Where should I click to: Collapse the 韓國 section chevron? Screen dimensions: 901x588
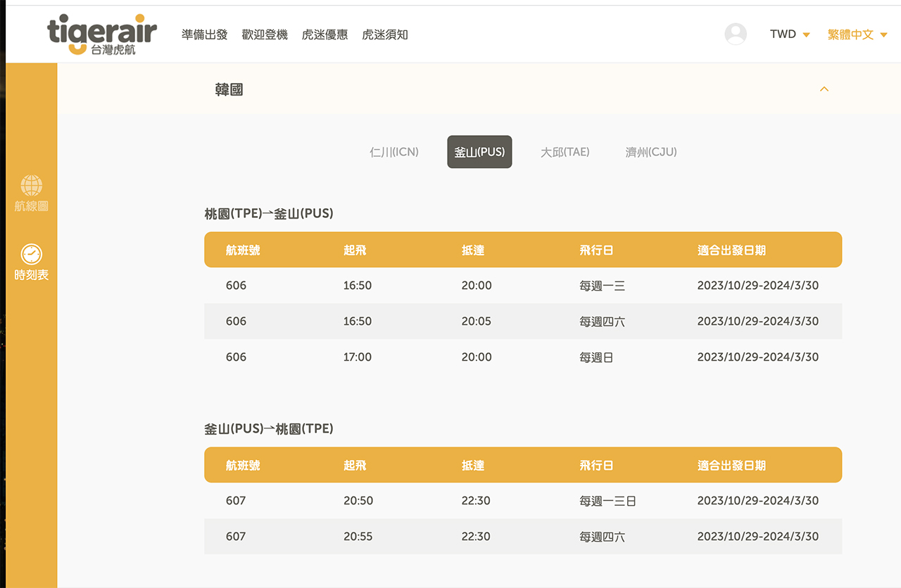[824, 89]
